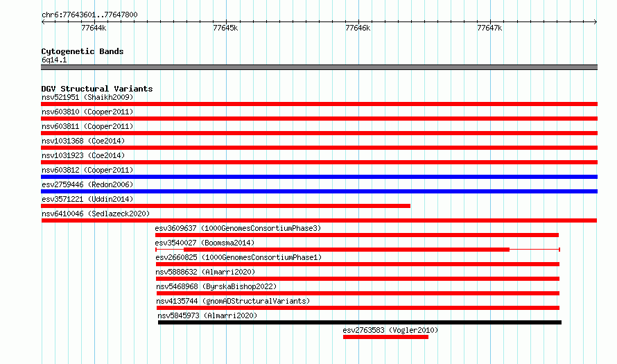This screenshot has width=617, height=364.
Task: Open esv3540027 (Boomsma2014) label
Action: point(205,243)
